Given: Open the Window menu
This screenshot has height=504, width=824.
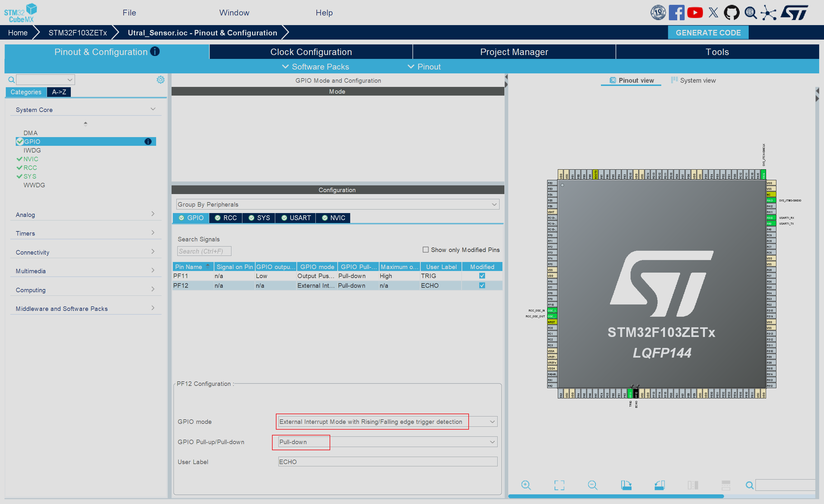Looking at the screenshot, I should coord(234,13).
